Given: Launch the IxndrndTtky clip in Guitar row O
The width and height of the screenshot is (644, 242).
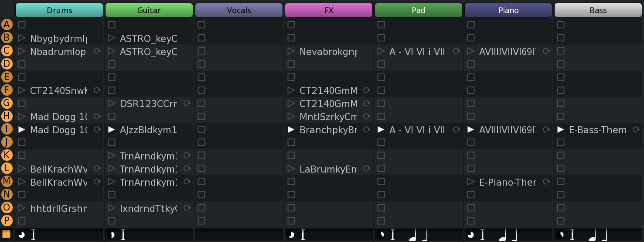Looking at the screenshot, I should point(112,208).
